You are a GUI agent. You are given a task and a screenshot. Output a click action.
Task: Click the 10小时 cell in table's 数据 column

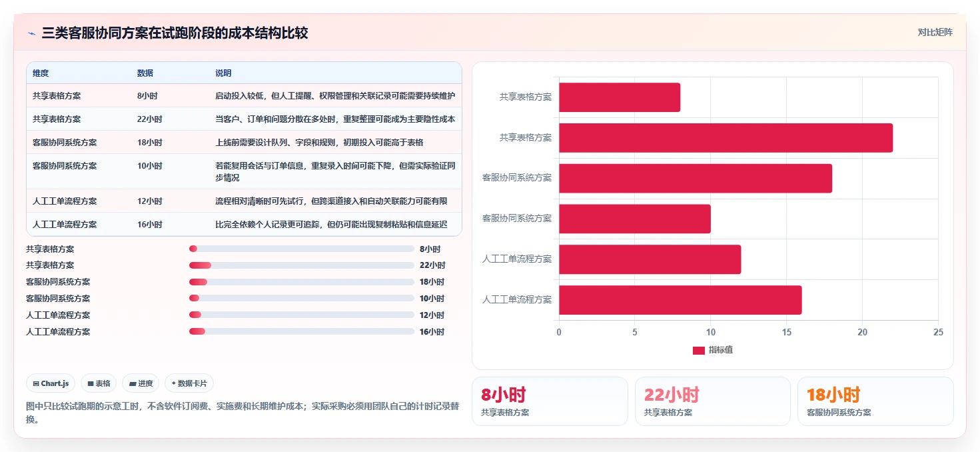pos(149,166)
